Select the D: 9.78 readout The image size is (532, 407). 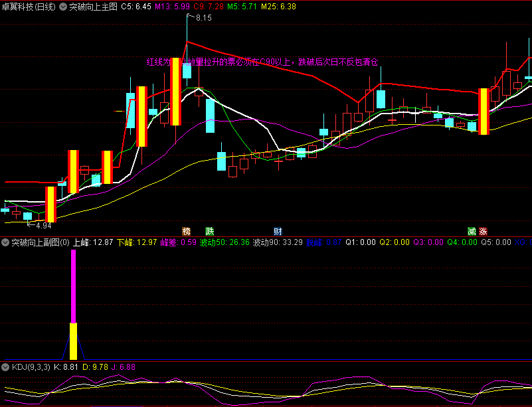click(x=96, y=367)
